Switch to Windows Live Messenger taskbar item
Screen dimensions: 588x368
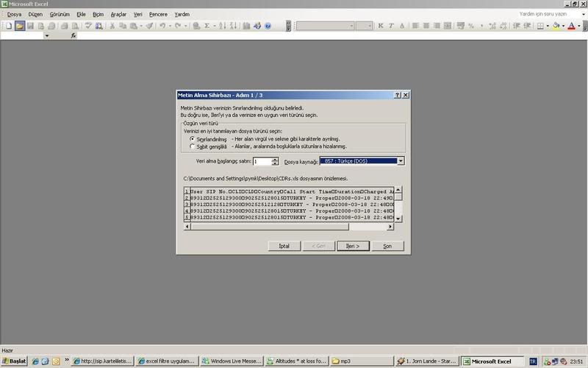(x=232, y=361)
